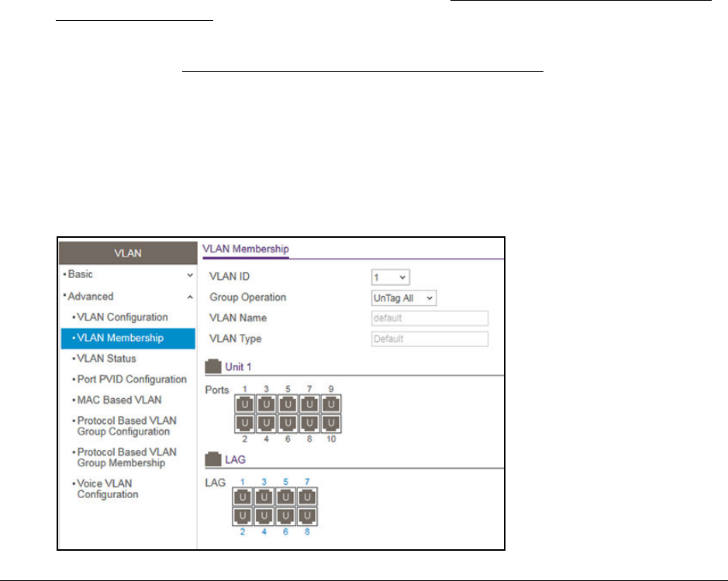Screen dimensions: 728x581
Task: Click the VLAN Membership tab heading
Action: coord(246,249)
